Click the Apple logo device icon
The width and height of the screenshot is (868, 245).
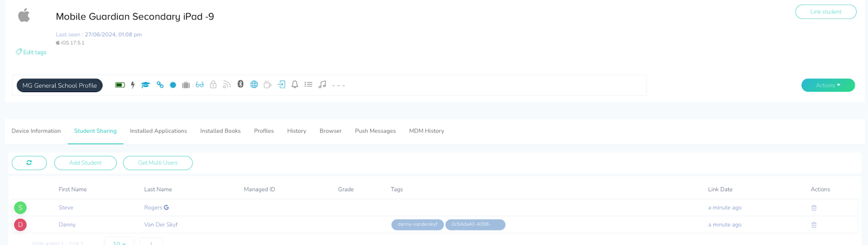[x=24, y=15]
